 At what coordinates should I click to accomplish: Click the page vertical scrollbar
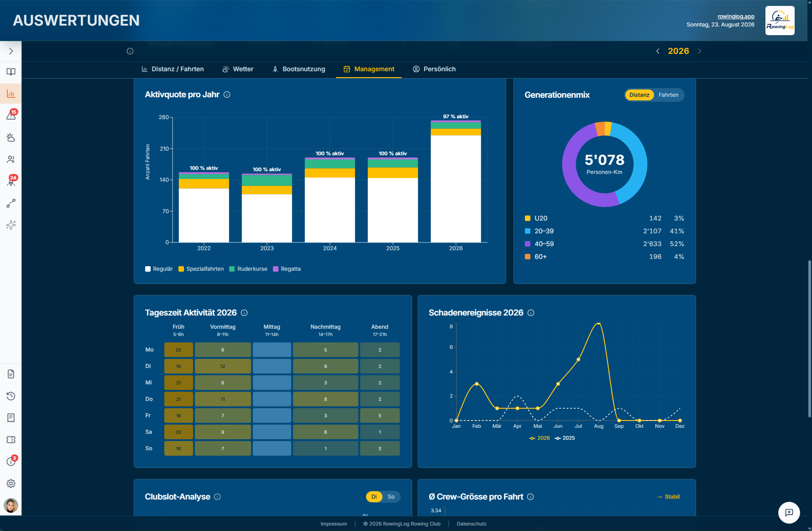[x=809, y=338]
